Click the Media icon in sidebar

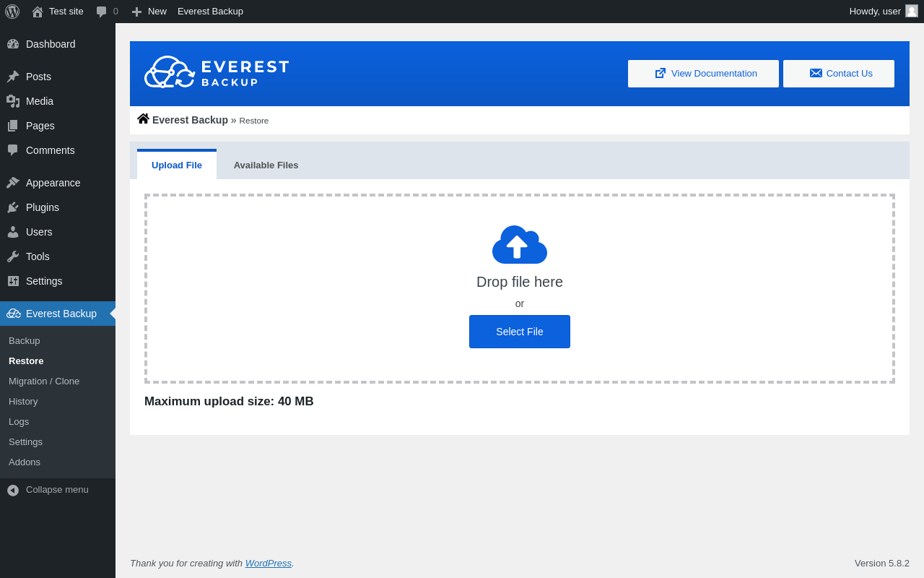tap(13, 101)
